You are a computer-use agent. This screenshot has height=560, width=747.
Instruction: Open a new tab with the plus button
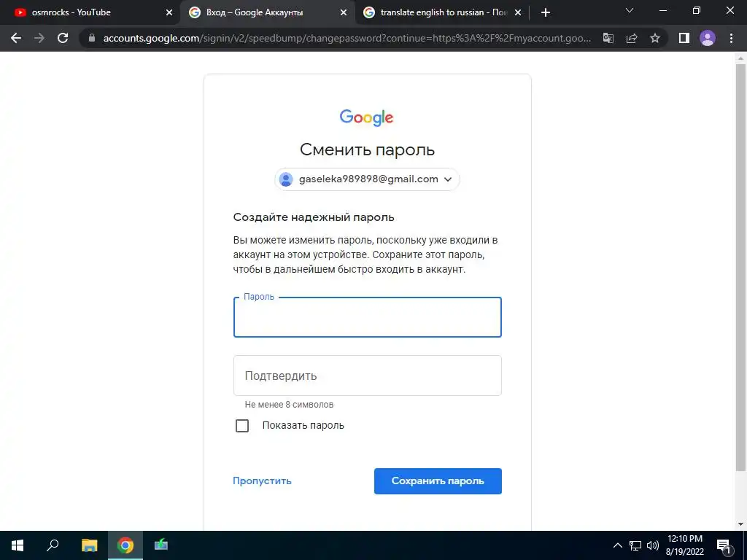click(546, 12)
